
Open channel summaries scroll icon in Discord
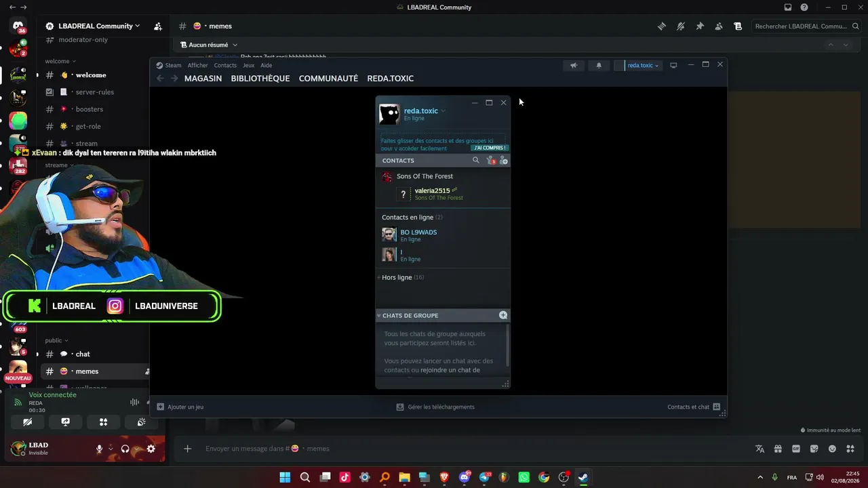coord(738,26)
